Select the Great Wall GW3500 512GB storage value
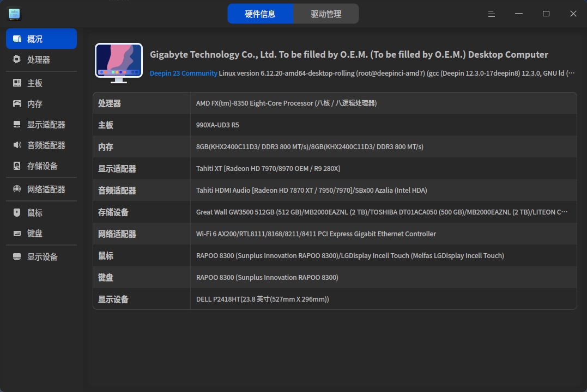The height and width of the screenshot is (392, 587). point(382,212)
